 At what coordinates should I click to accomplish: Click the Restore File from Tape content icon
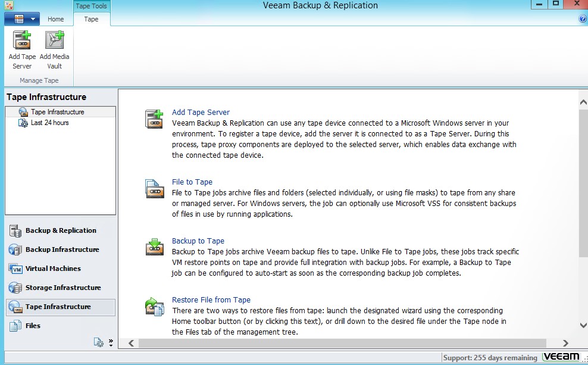point(155,307)
